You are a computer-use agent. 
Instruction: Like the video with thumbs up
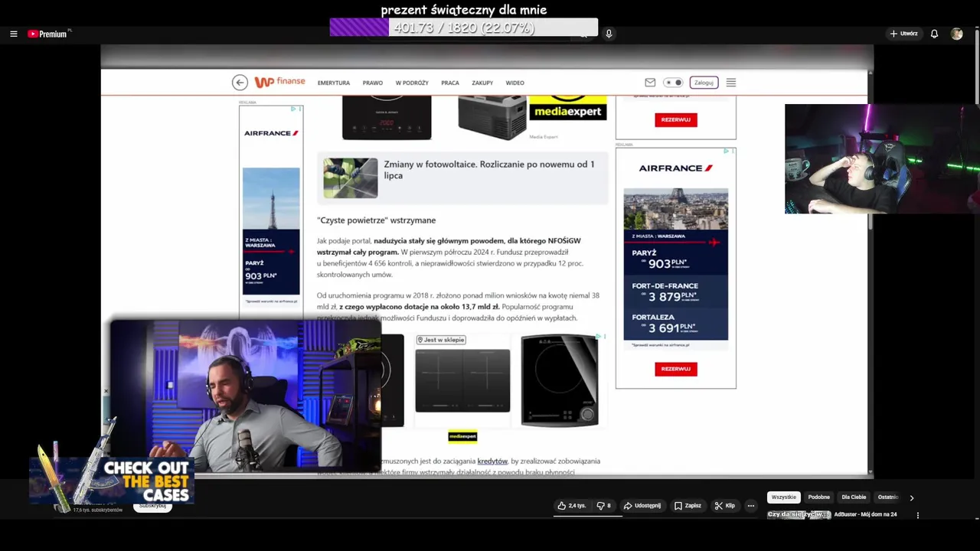coord(572,506)
